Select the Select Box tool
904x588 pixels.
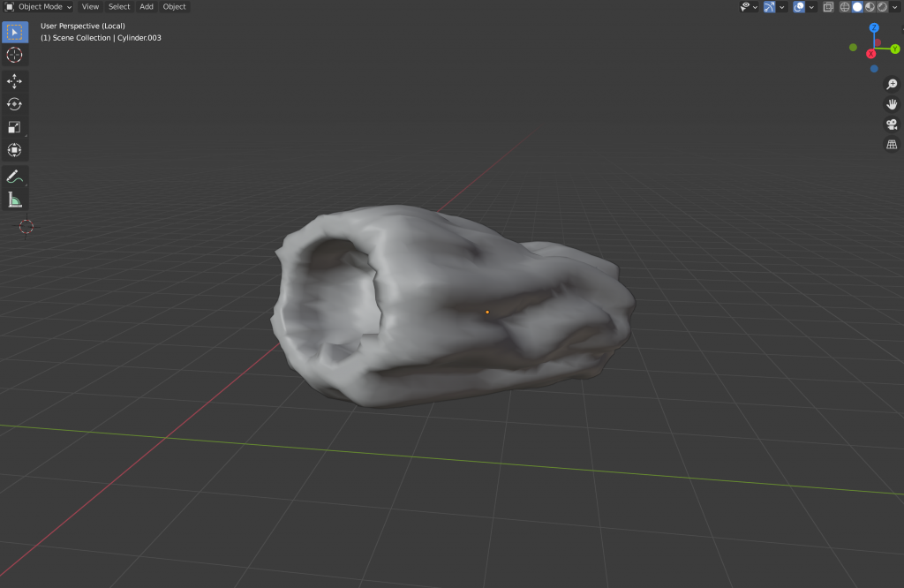14,33
